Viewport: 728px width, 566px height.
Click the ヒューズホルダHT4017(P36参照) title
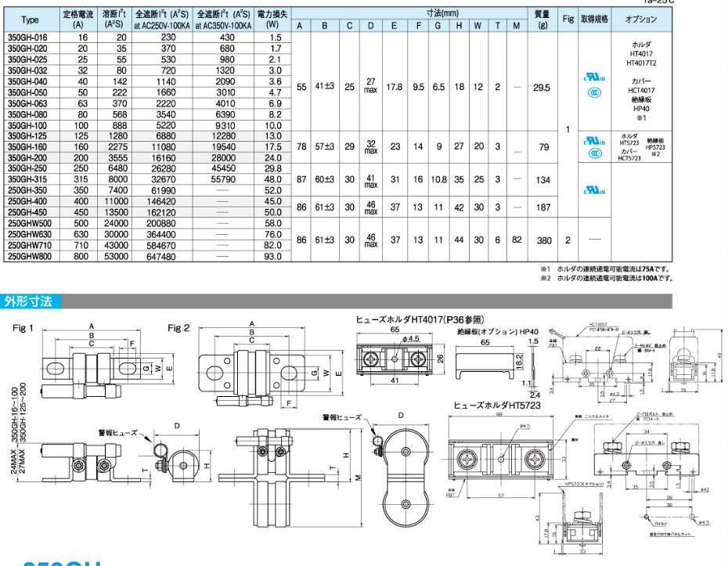[x=420, y=319]
